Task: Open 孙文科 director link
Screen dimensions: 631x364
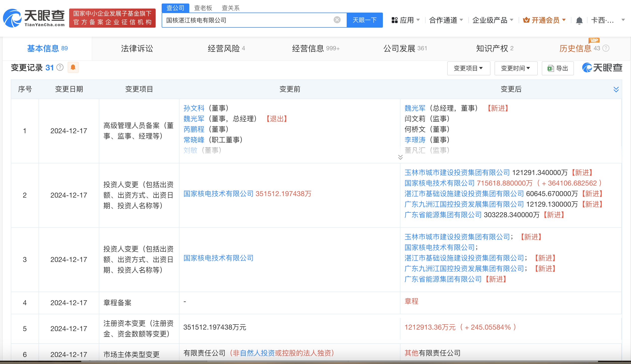Action: pos(194,108)
